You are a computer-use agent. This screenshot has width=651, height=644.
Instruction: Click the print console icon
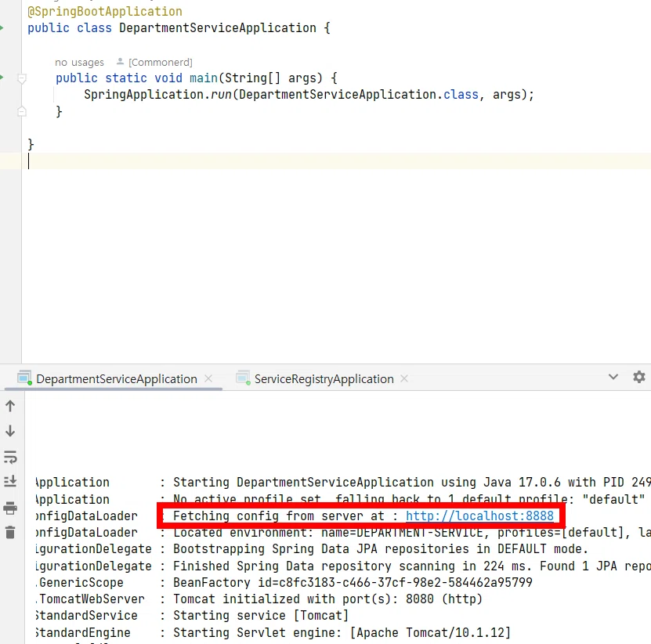click(x=10, y=508)
